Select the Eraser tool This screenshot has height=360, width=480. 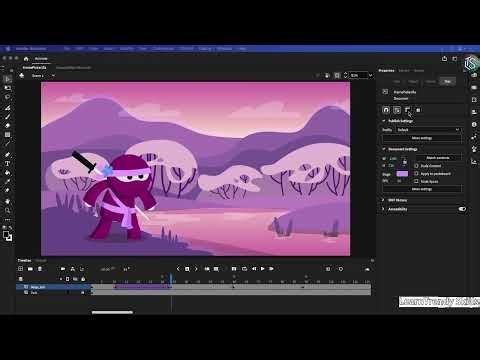7,126
